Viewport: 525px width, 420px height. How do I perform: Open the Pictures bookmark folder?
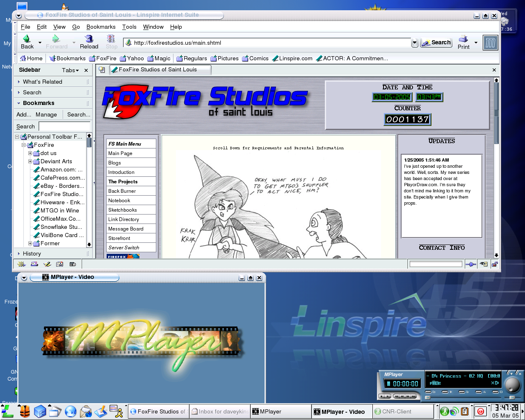[x=224, y=58]
